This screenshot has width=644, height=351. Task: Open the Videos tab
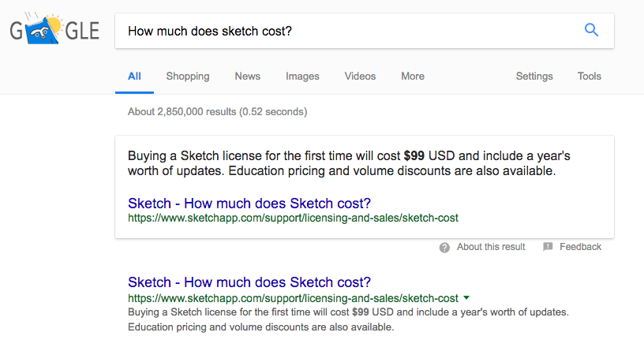(360, 77)
